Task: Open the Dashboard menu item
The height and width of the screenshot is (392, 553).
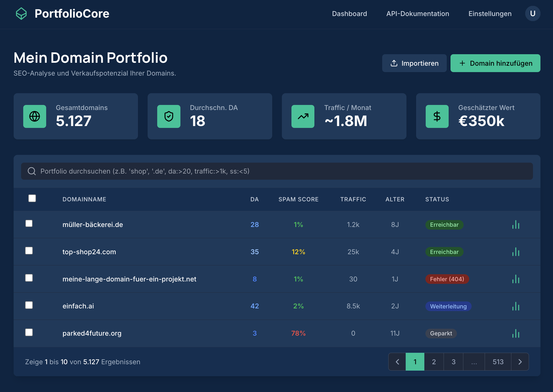Action: click(x=350, y=14)
